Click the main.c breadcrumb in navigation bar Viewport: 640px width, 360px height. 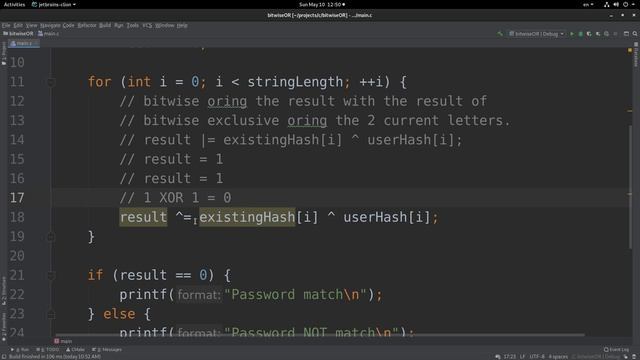click(49, 34)
